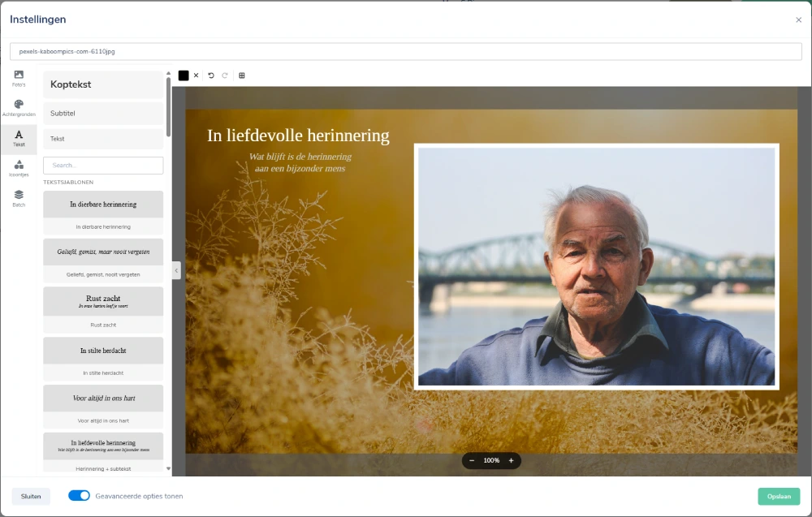Open the black color swatch
The image size is (812, 517).
(x=184, y=75)
